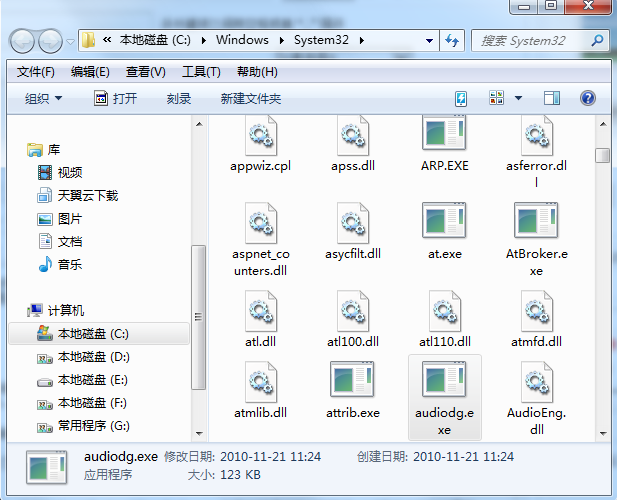
Task: Select the asycfilt.dll file icon
Action: [x=353, y=223]
